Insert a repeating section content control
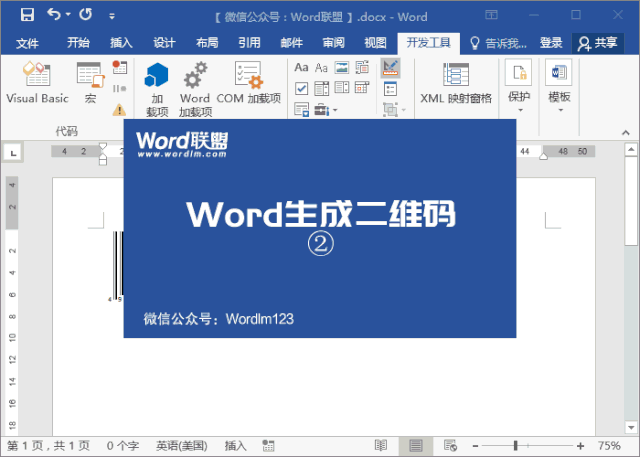640x457 pixels. click(x=302, y=109)
